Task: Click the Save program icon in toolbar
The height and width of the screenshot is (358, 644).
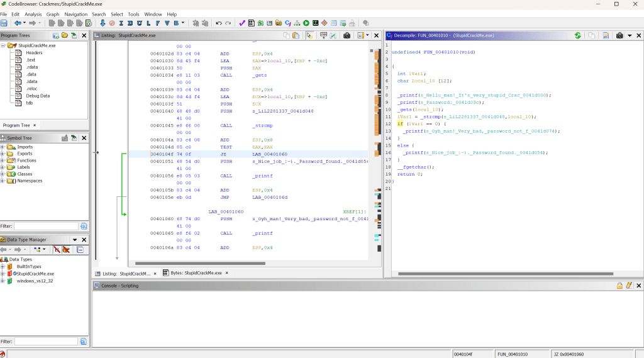Action: pos(4,23)
